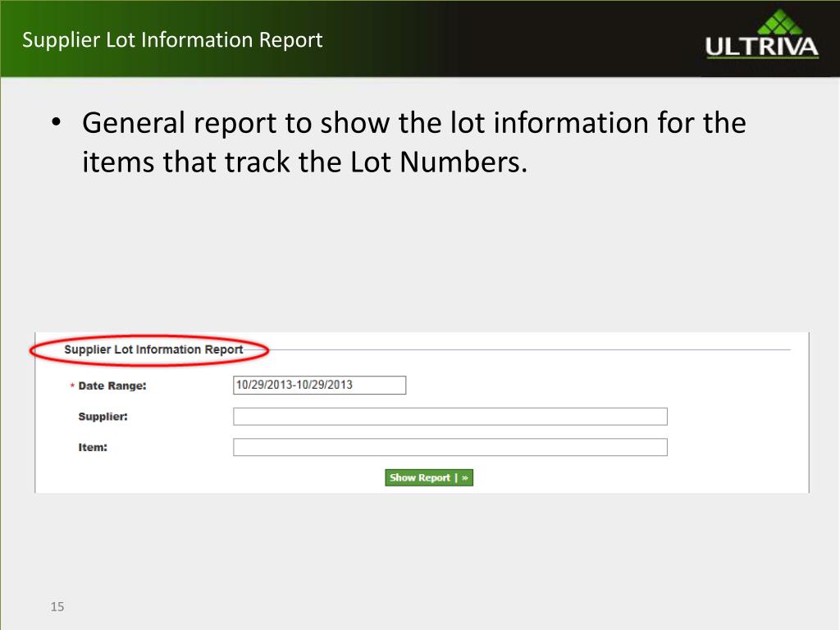Click the 'Item:' label
Screen dimensions: 840x630
pos(93,447)
